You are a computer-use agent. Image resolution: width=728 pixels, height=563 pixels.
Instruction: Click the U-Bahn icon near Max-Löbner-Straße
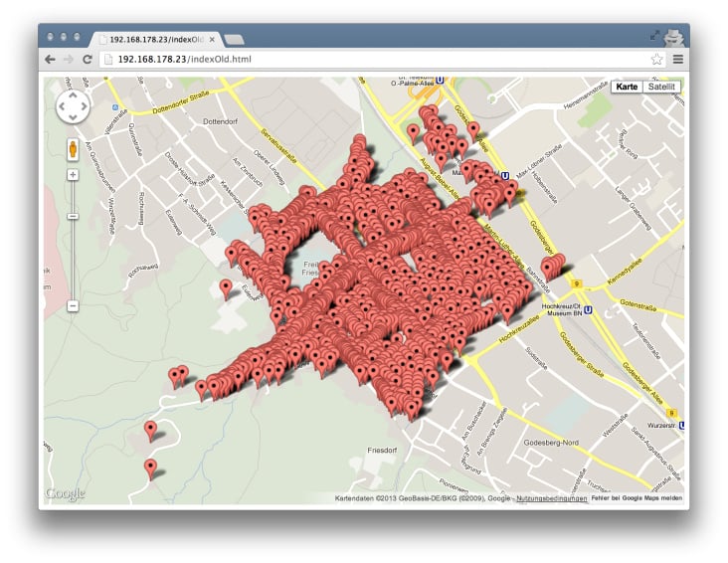(x=505, y=176)
